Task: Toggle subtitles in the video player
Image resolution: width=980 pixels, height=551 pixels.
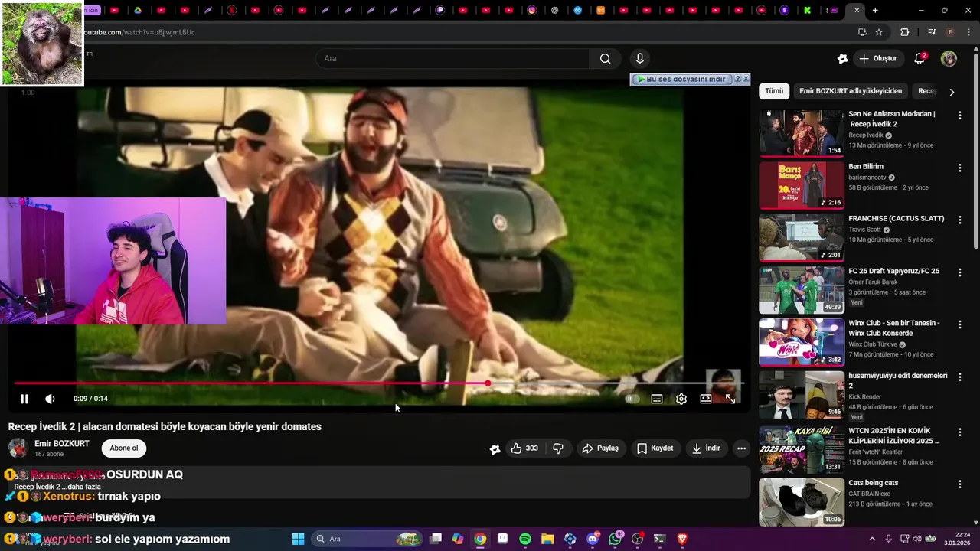Action: pos(657,399)
